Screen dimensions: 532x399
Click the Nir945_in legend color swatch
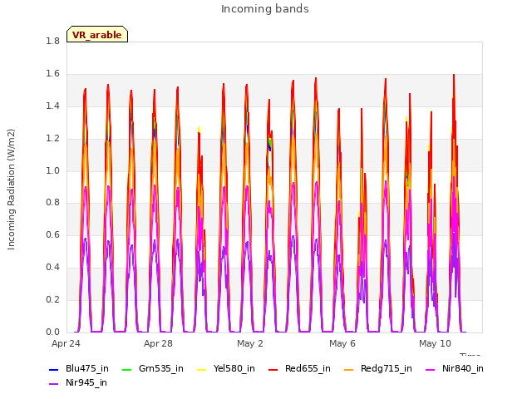pyautogui.click(x=53, y=384)
